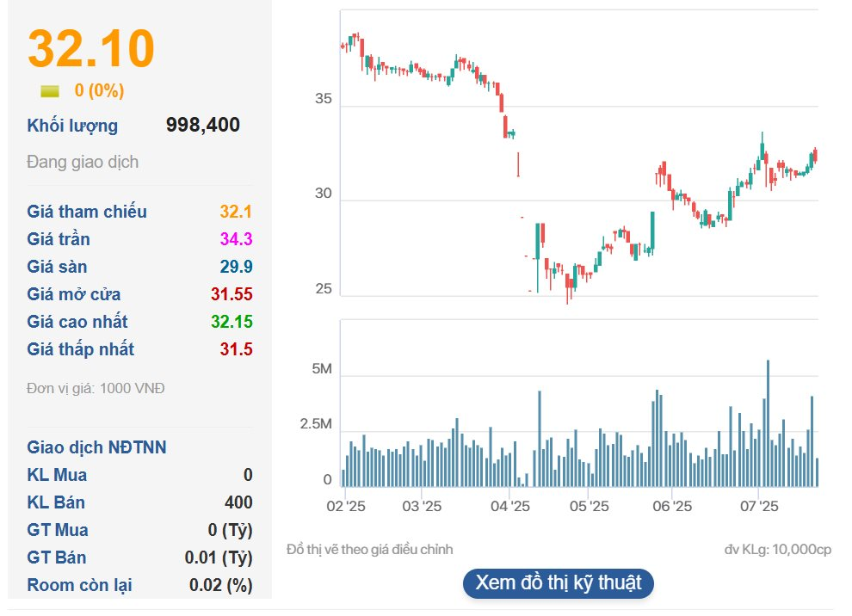Click the highest price value 32.15
This screenshot has width=852, height=616.
click(x=232, y=322)
